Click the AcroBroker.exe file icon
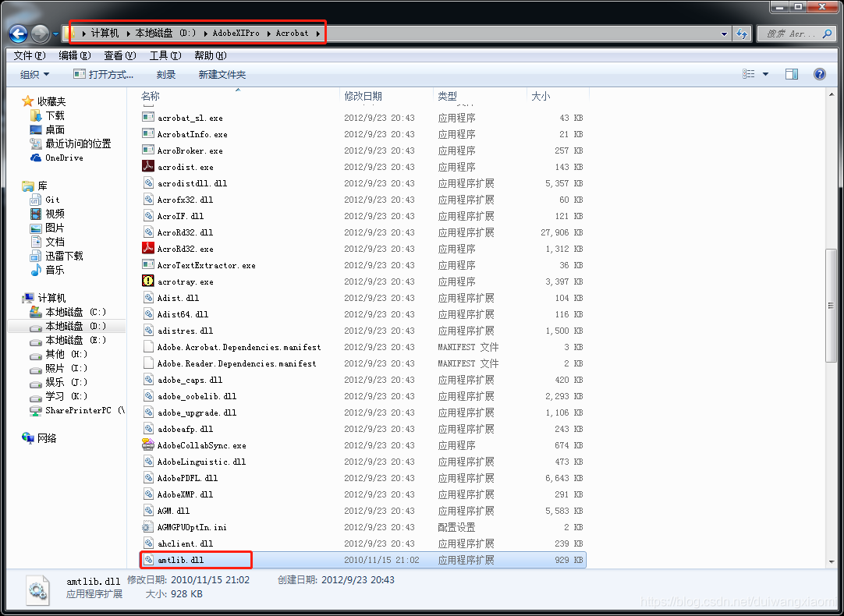The image size is (844, 616). click(x=148, y=150)
